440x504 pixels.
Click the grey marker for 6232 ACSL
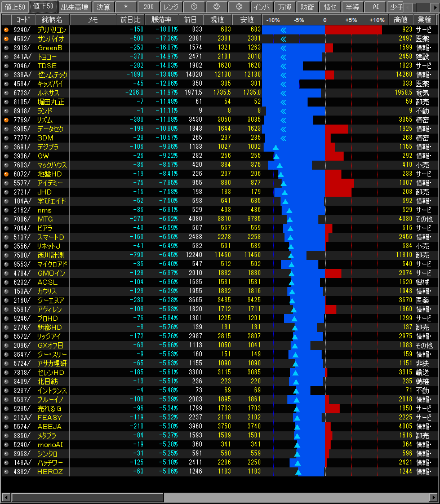pos(6,282)
